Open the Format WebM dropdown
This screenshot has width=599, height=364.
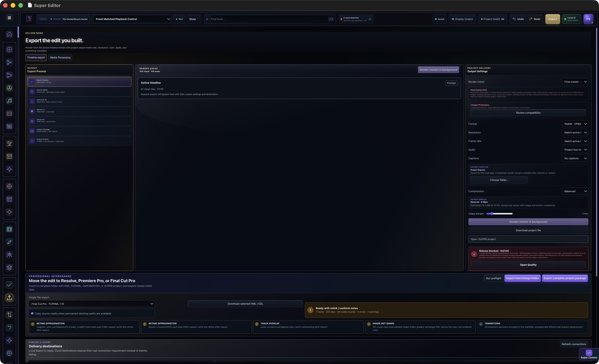click(575, 124)
